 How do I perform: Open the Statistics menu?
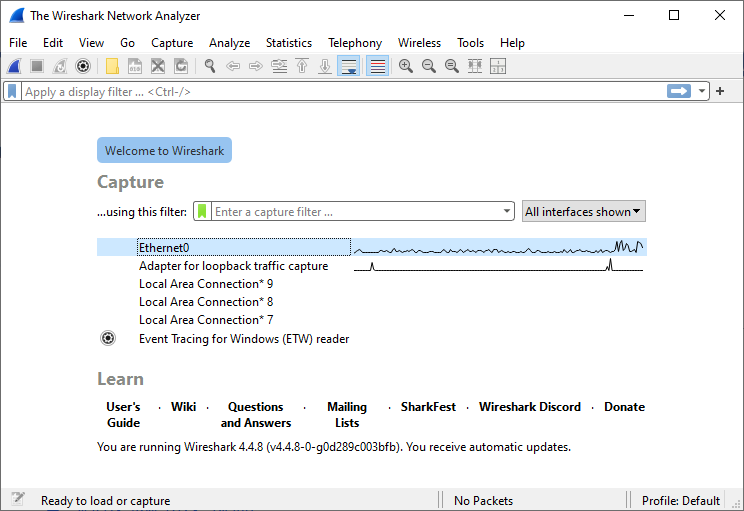pyautogui.click(x=289, y=43)
